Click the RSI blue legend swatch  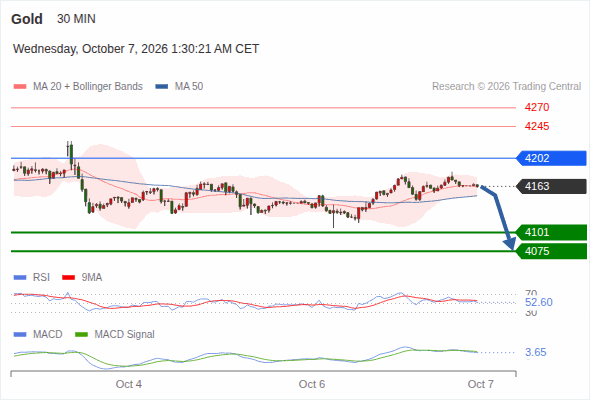20,278
